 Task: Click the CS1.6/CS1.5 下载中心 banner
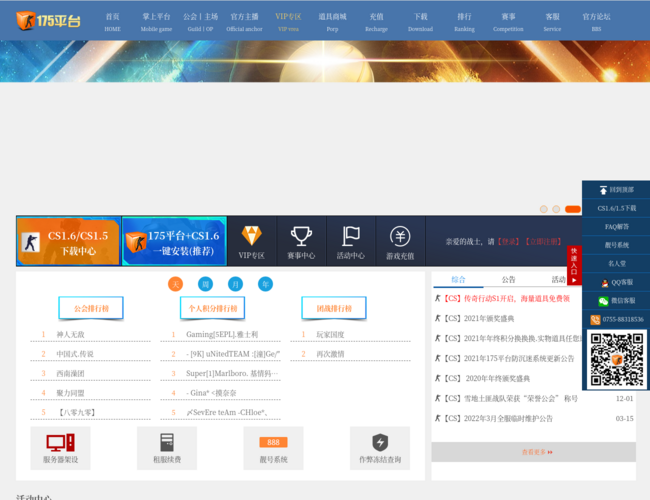click(68, 241)
